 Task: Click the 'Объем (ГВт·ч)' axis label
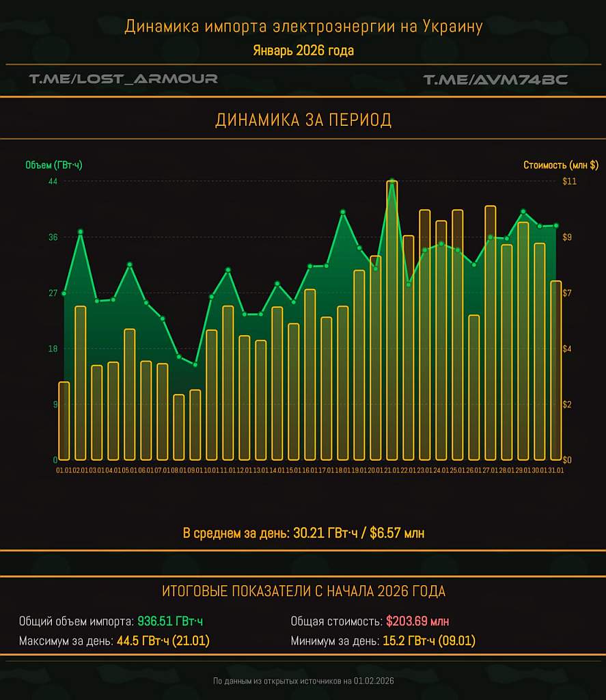[x=53, y=165]
